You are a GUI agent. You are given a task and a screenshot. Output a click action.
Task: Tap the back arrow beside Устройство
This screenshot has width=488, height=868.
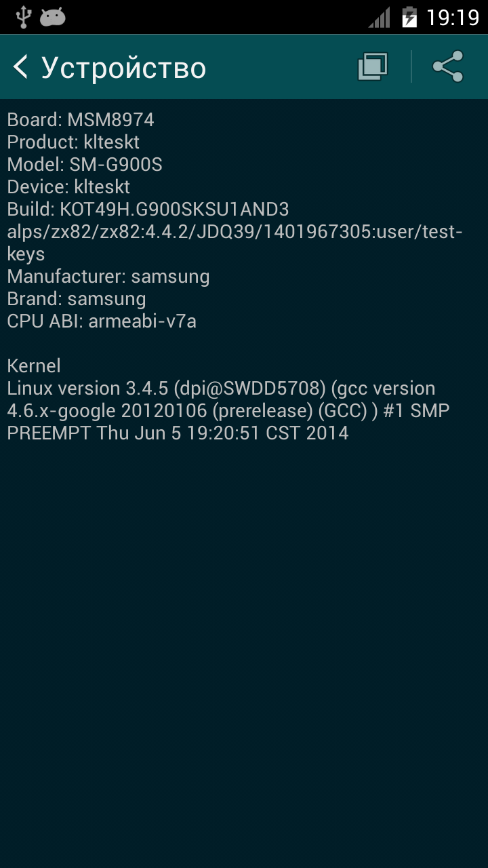click(x=21, y=67)
